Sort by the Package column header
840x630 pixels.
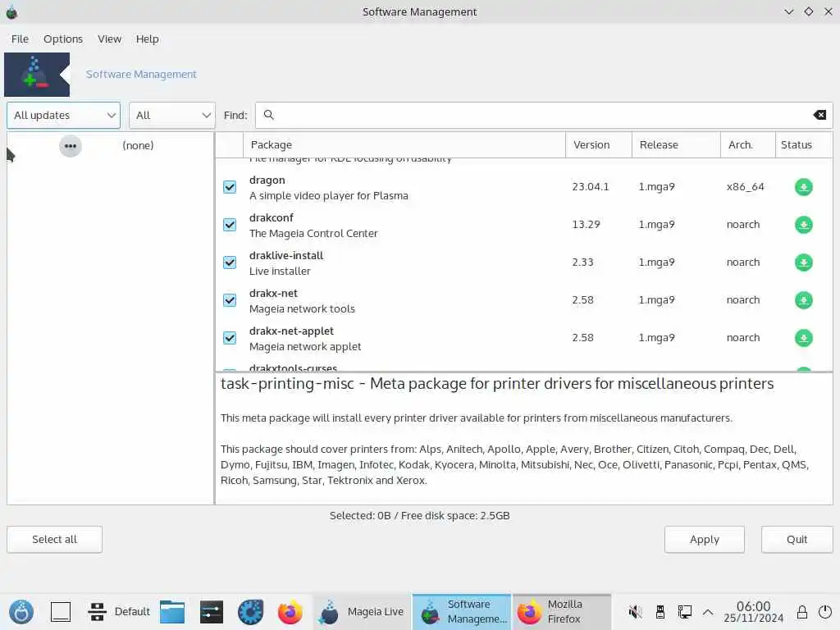[x=404, y=144]
